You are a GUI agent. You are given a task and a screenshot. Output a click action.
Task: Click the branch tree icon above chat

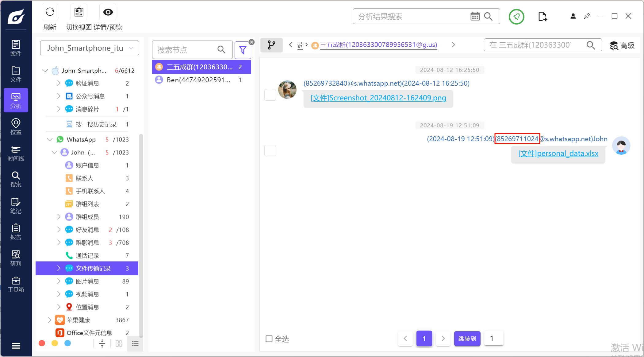click(271, 45)
